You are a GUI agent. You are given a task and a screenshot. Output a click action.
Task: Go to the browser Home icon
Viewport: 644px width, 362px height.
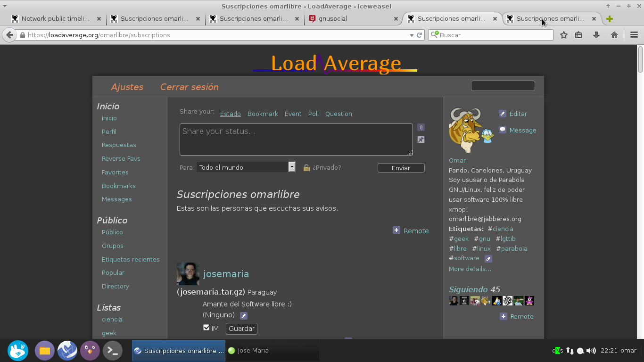(614, 35)
